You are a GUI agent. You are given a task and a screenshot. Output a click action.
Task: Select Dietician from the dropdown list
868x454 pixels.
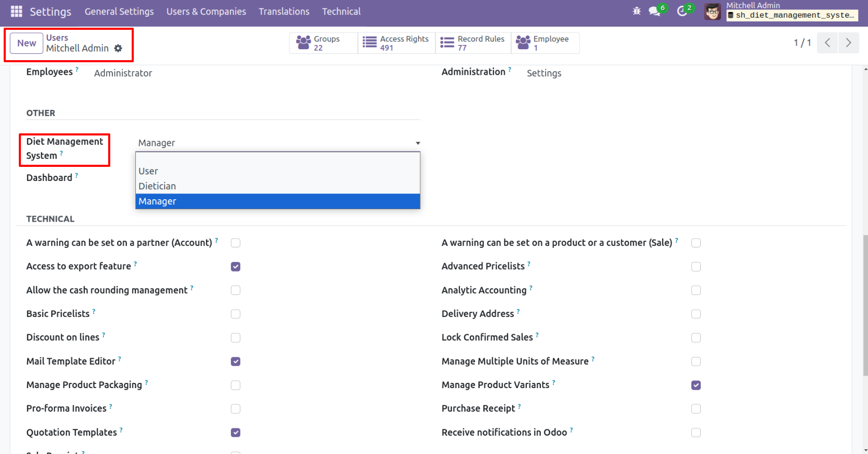pos(157,186)
